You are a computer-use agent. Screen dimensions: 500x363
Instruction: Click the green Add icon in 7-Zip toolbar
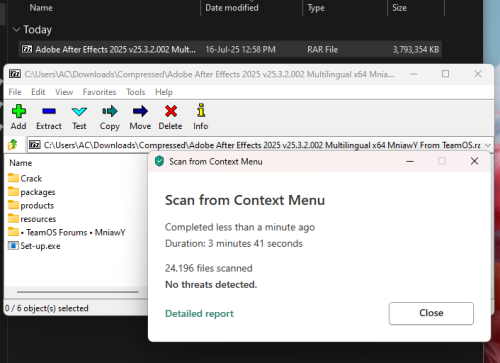pos(19,111)
